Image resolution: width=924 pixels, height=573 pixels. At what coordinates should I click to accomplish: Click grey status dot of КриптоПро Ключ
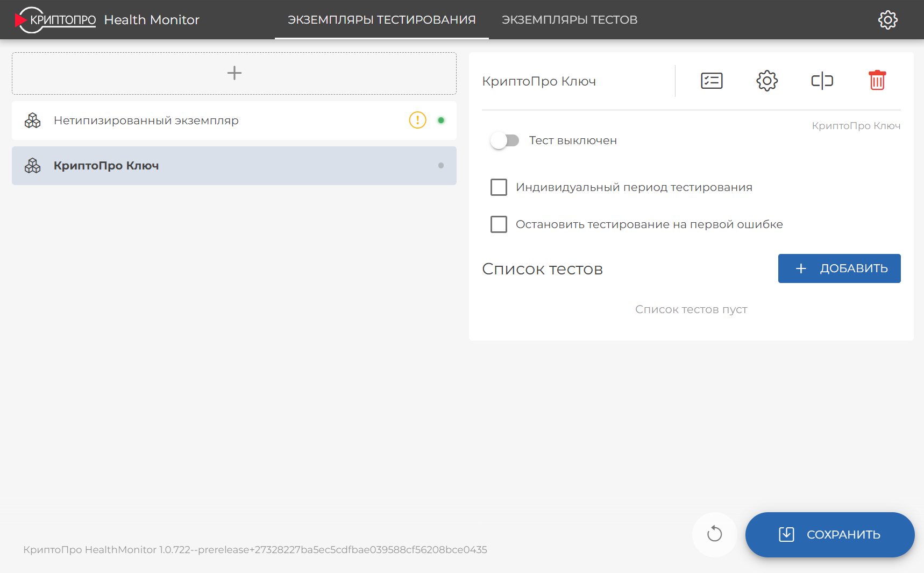[441, 166]
